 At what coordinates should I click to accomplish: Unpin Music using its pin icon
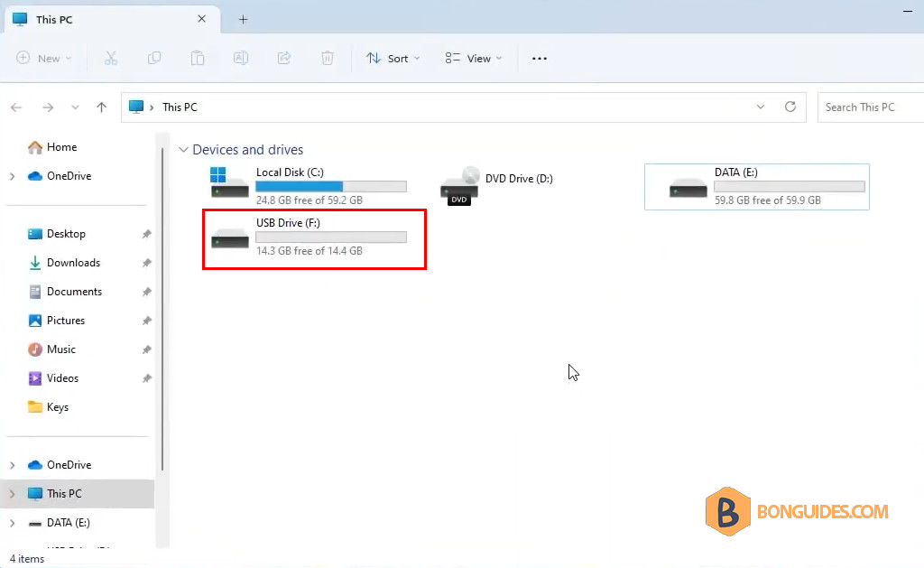click(x=146, y=349)
